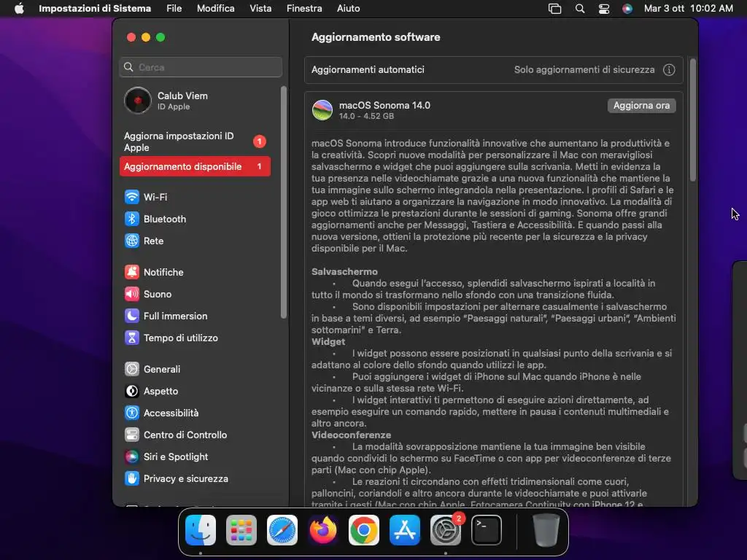The height and width of the screenshot is (560, 747).
Task: Open the Finestra menu
Action: [304, 9]
